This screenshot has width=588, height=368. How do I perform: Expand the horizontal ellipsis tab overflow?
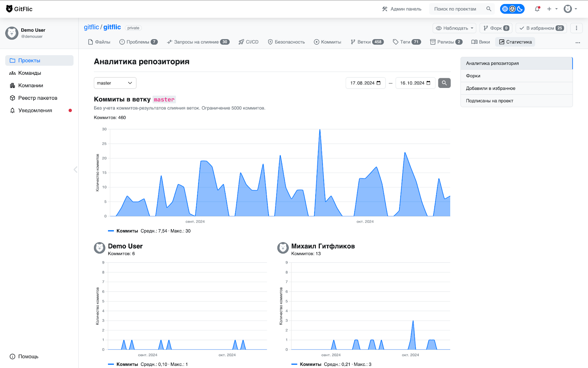[578, 43]
